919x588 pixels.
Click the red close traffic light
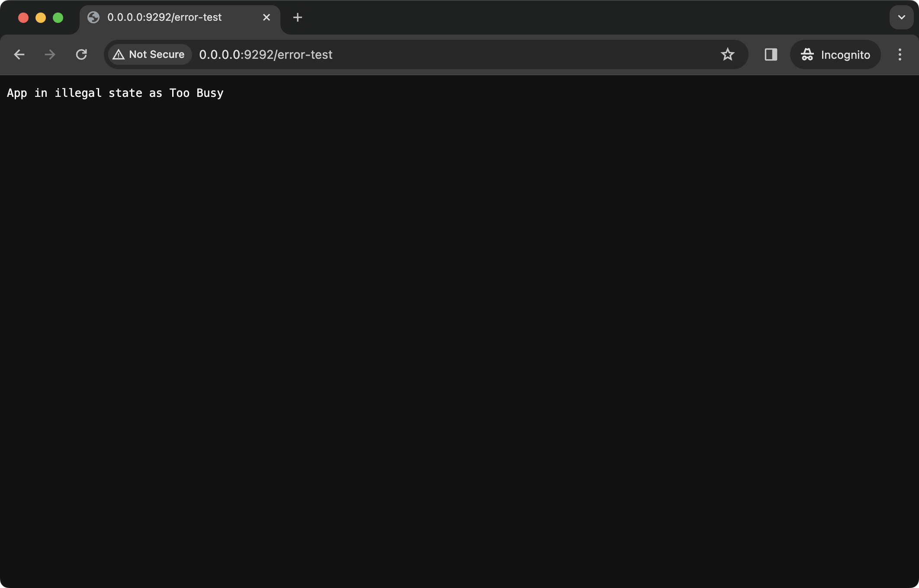pyautogui.click(x=24, y=17)
